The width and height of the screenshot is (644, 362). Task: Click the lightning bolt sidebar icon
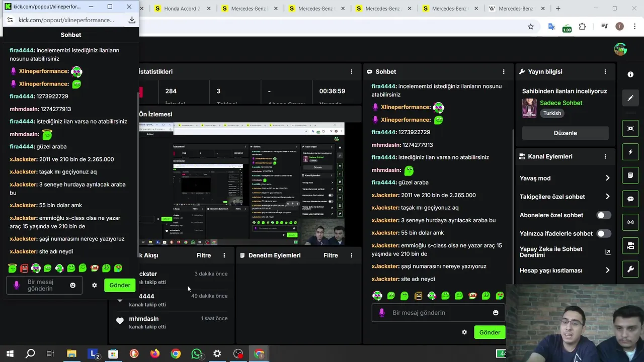[x=630, y=152]
